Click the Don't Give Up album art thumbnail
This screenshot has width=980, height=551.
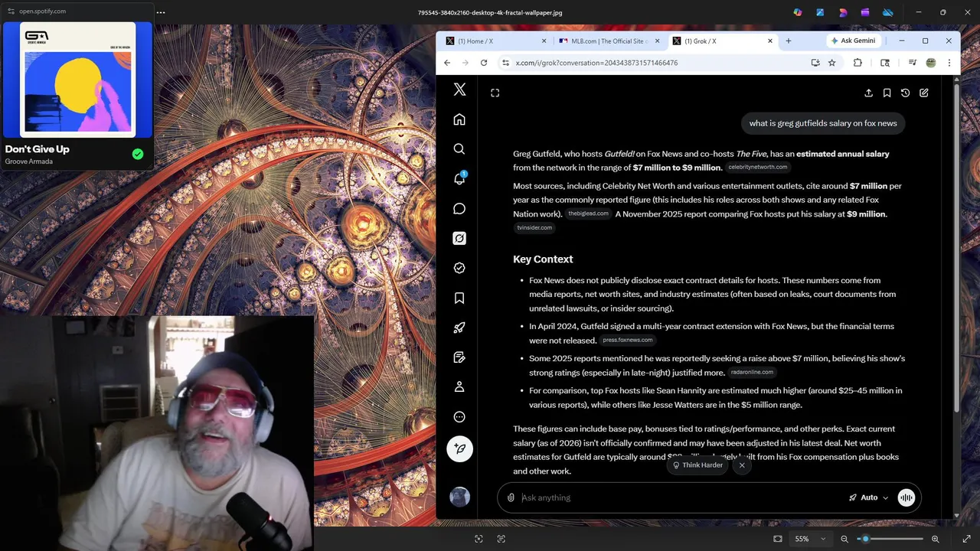[77, 80]
